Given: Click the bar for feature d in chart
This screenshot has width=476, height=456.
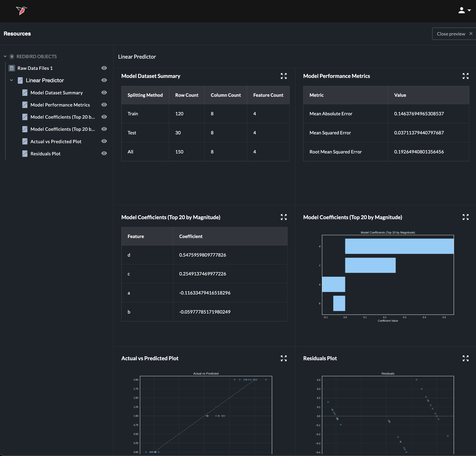Looking at the screenshot, I should pyautogui.click(x=399, y=246).
